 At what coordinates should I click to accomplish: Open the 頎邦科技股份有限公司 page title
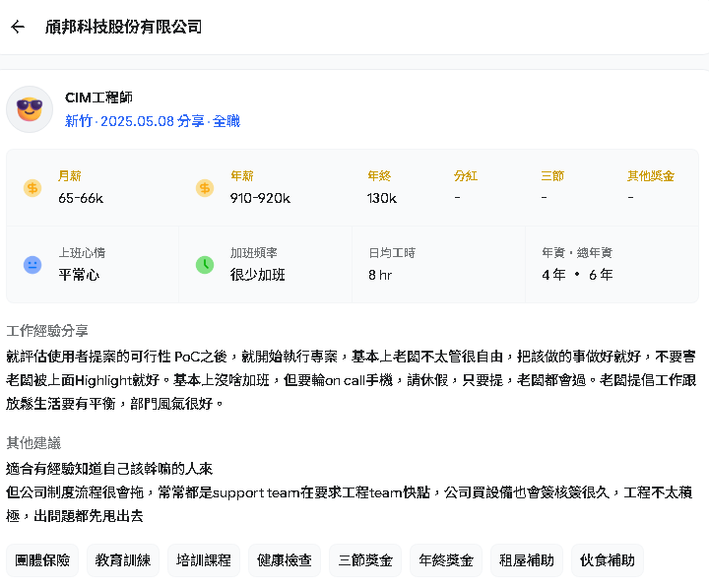tap(123, 27)
